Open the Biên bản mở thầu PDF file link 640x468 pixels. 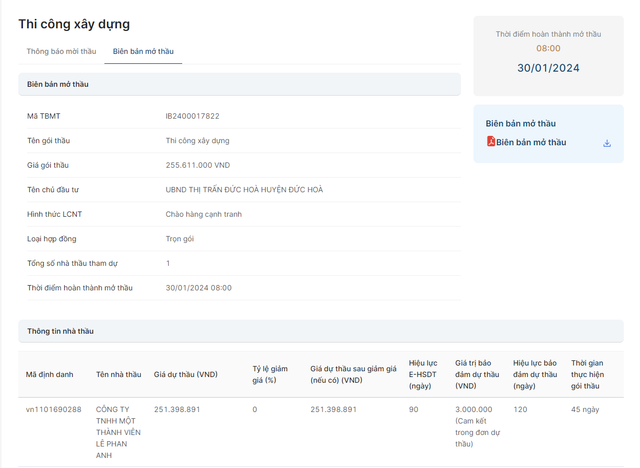[531, 142]
